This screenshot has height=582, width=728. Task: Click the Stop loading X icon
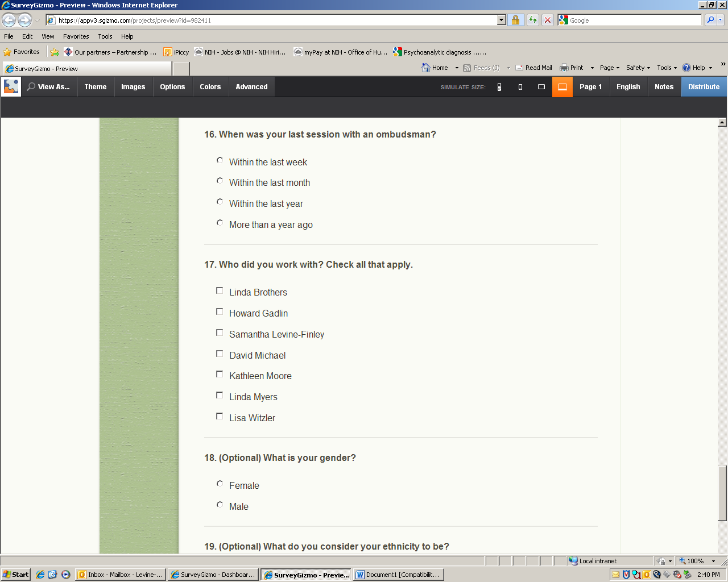(548, 20)
